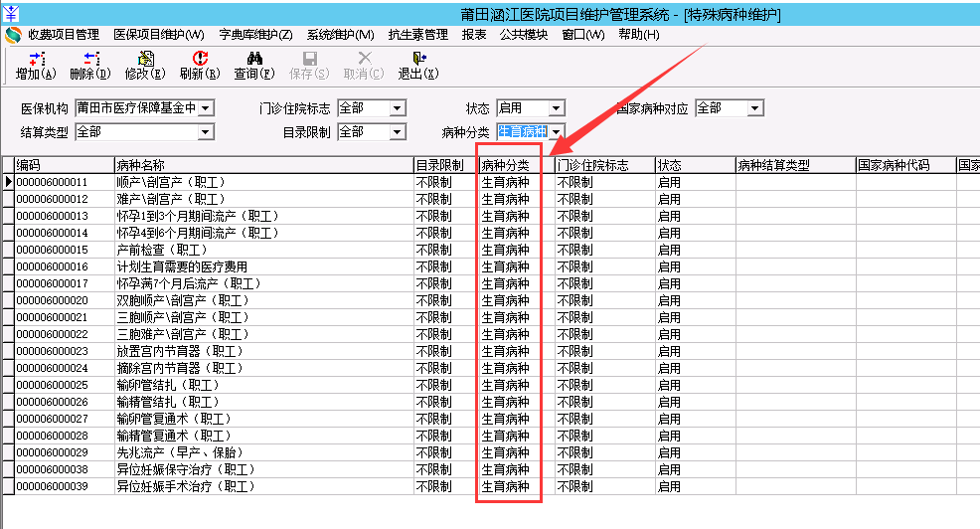The height and width of the screenshot is (529, 980).
Task: Expand the 状态 filter dropdown
Action: tap(557, 108)
